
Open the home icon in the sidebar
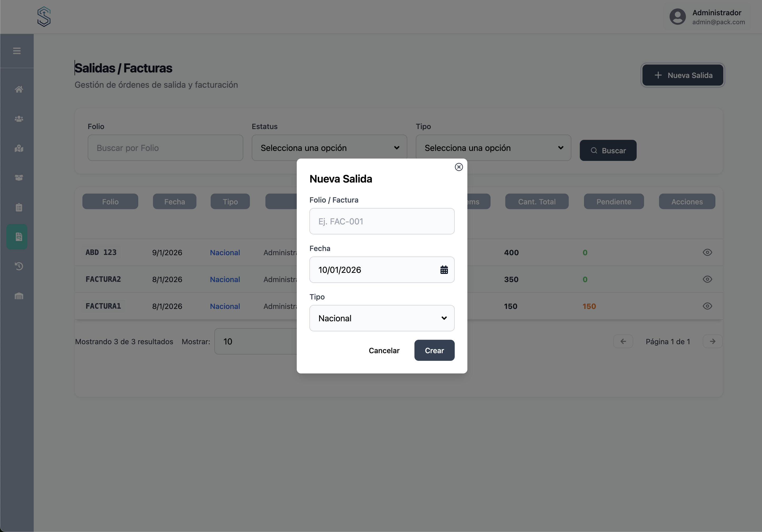pyautogui.click(x=19, y=89)
